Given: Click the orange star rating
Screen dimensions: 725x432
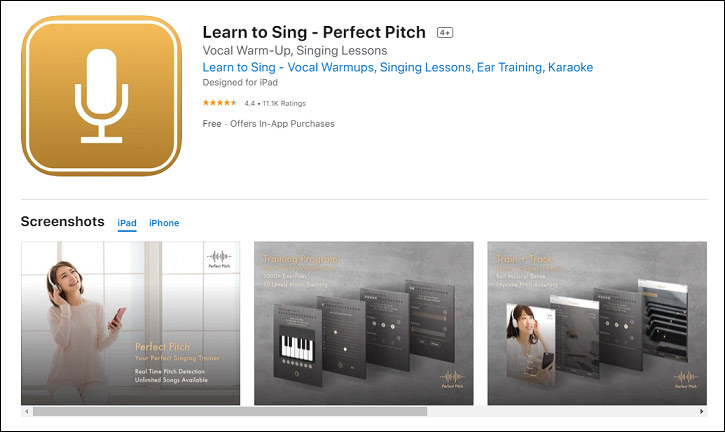Looking at the screenshot, I should (220, 103).
